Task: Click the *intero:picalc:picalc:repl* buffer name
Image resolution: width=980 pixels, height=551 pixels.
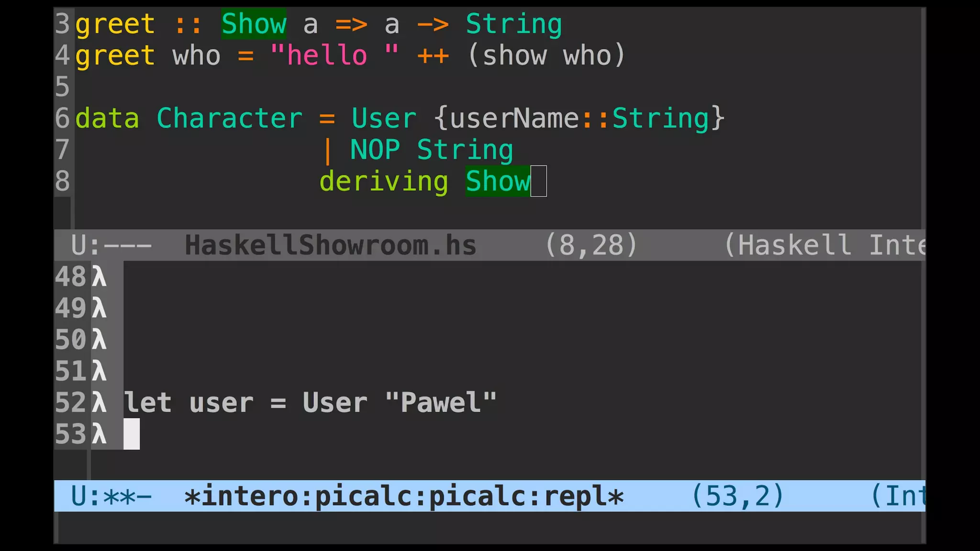Action: (x=404, y=496)
